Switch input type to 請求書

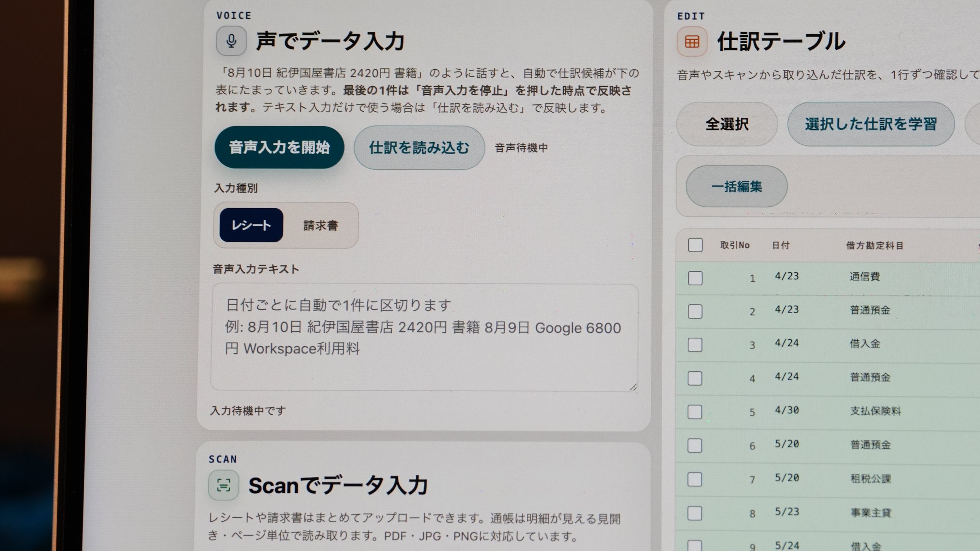point(321,226)
